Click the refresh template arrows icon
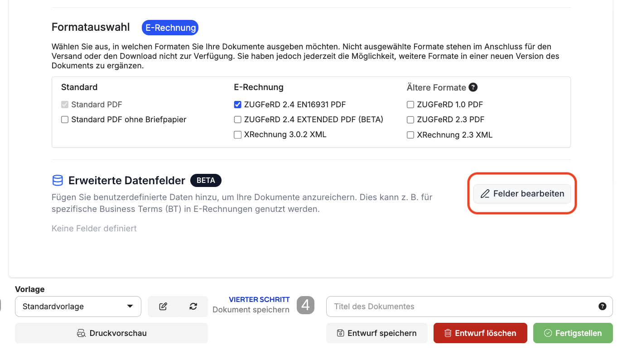The image size is (627, 364). (193, 307)
